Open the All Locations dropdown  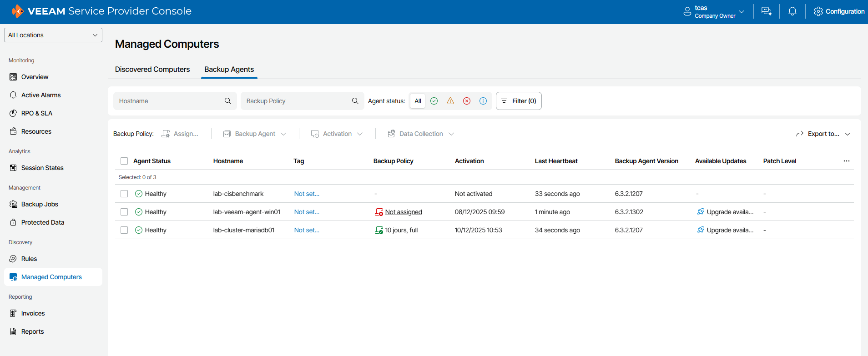(53, 35)
